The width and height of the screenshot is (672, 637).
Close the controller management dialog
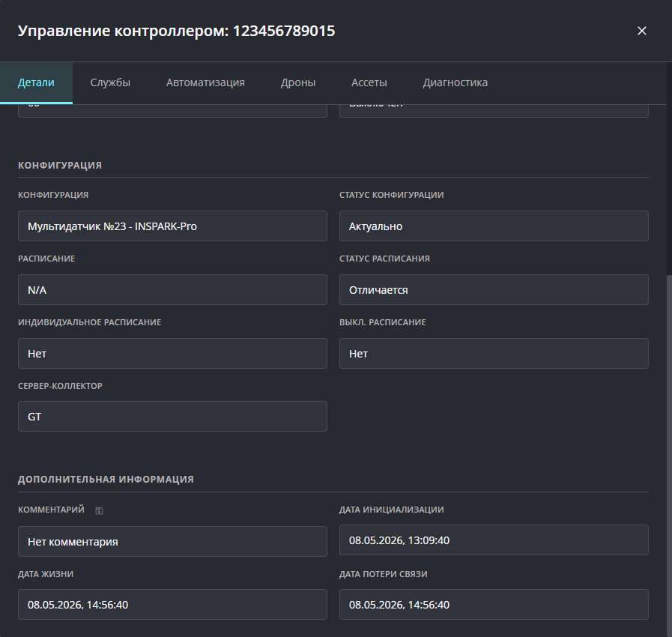click(x=641, y=31)
